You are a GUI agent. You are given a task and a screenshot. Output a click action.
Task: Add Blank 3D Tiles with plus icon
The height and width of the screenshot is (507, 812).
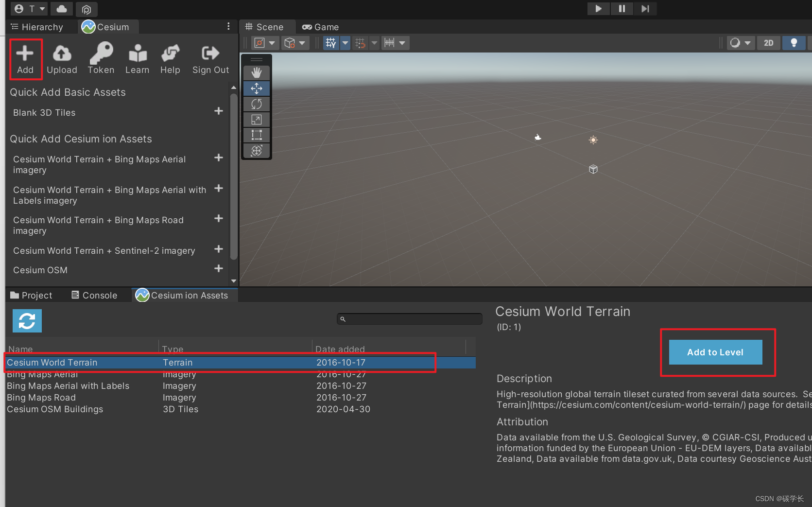tap(219, 111)
